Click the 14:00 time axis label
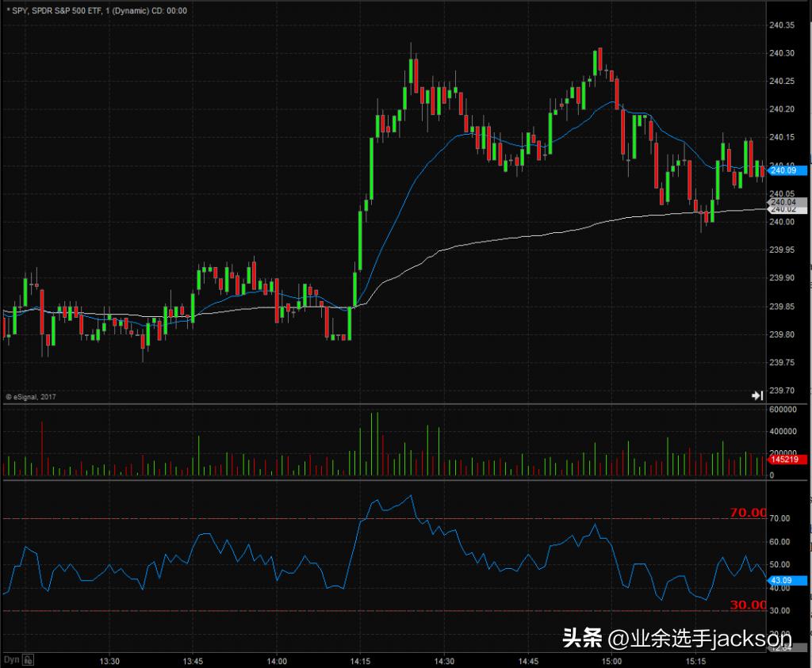Image resolution: width=812 pixels, height=668 pixels. (x=277, y=662)
